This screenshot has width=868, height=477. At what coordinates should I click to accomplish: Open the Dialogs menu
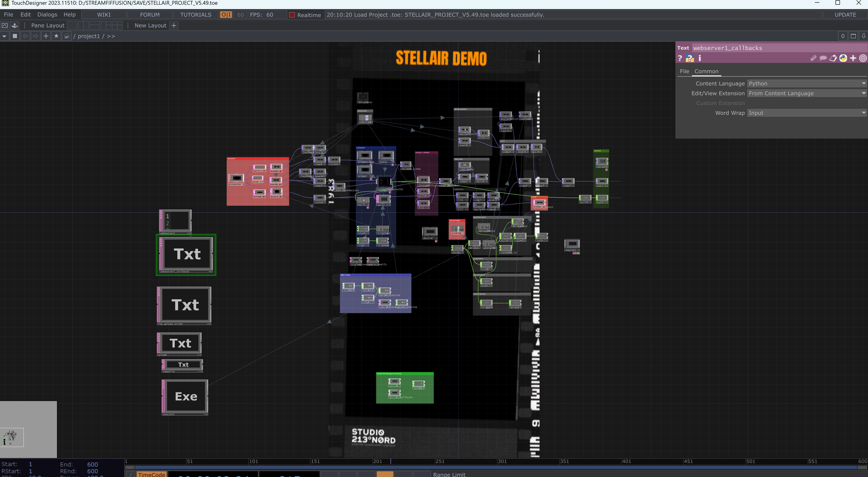pos(47,14)
